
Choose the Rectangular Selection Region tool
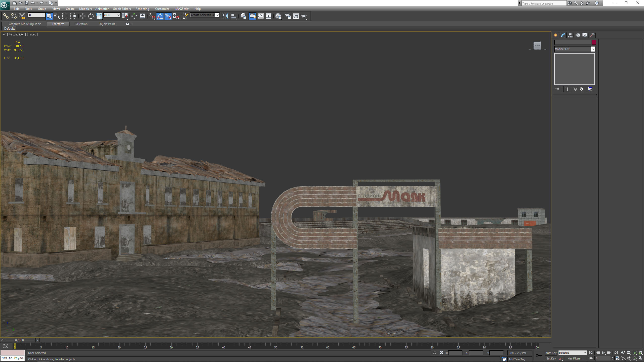65,16
